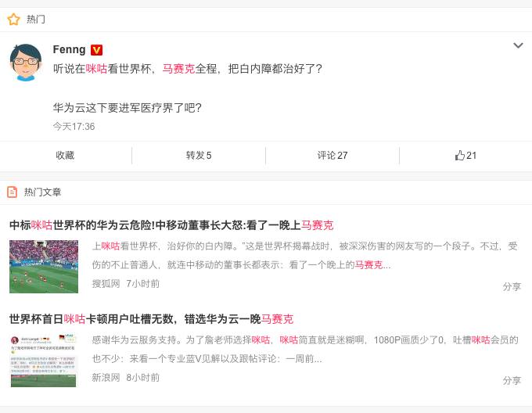Image resolution: width=532 pixels, height=413 pixels.
Task: Click the 7小时前 time label
Action: coord(143,284)
